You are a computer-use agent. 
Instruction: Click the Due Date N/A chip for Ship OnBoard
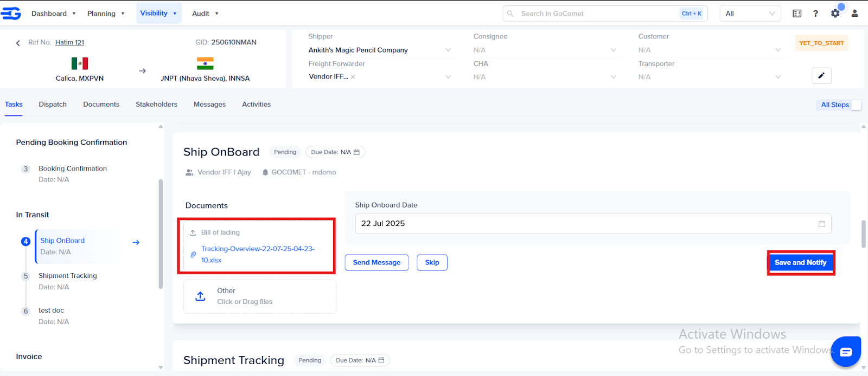click(335, 152)
